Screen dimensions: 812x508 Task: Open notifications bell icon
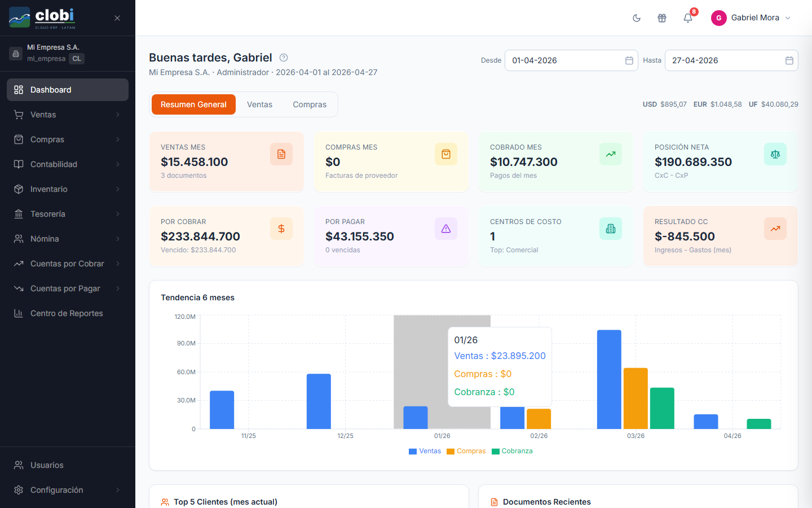pos(688,18)
